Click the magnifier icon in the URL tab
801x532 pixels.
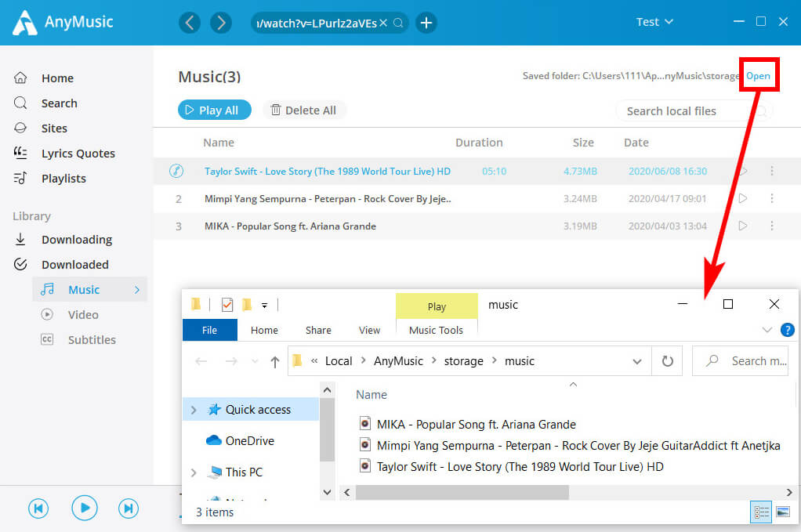point(398,23)
